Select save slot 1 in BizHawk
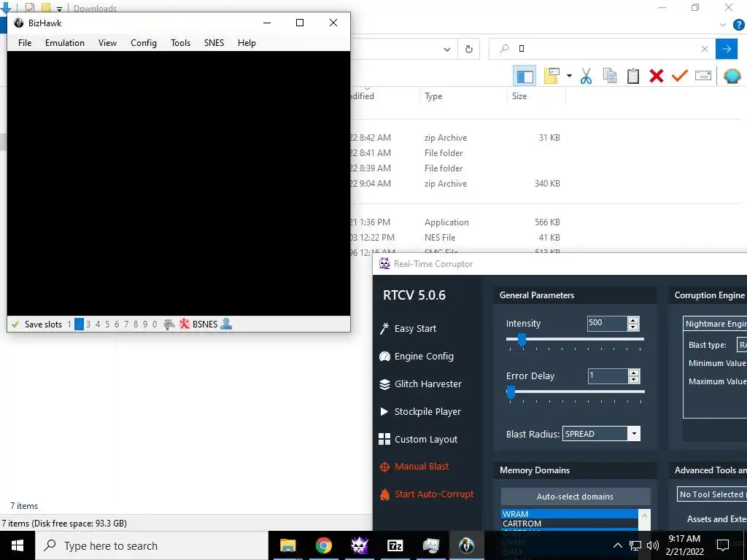 [x=69, y=324]
